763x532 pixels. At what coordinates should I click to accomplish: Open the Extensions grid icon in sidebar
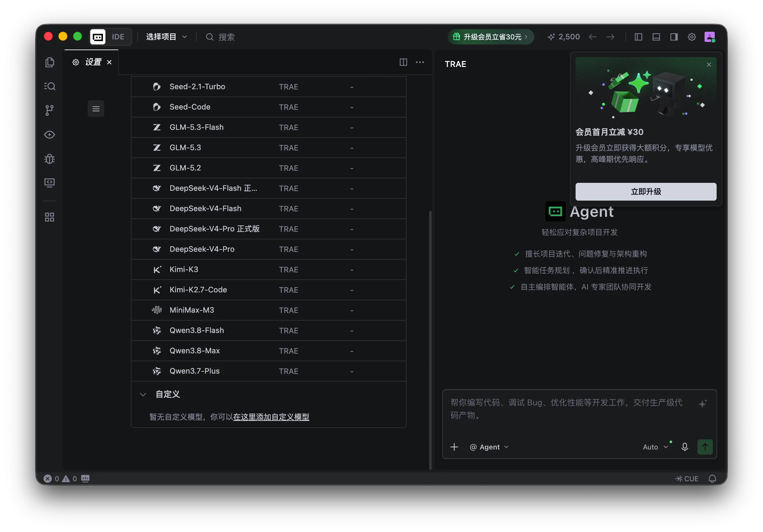tap(50, 217)
